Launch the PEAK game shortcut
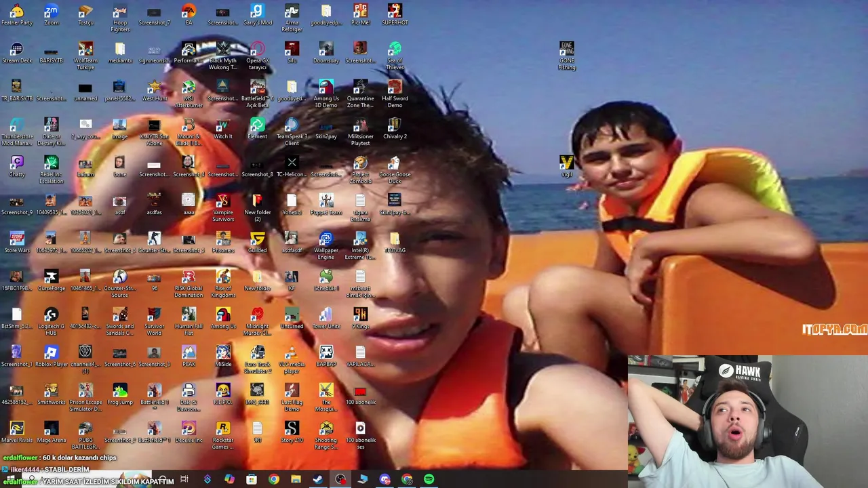Image resolution: width=868 pixels, height=488 pixels. coord(189,357)
